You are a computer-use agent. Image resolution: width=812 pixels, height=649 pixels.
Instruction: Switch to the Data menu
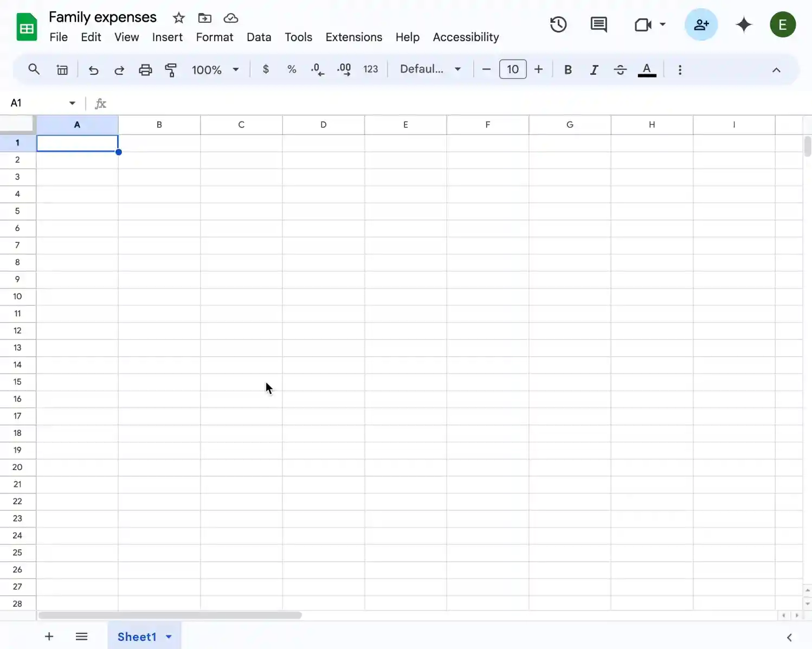(x=259, y=37)
